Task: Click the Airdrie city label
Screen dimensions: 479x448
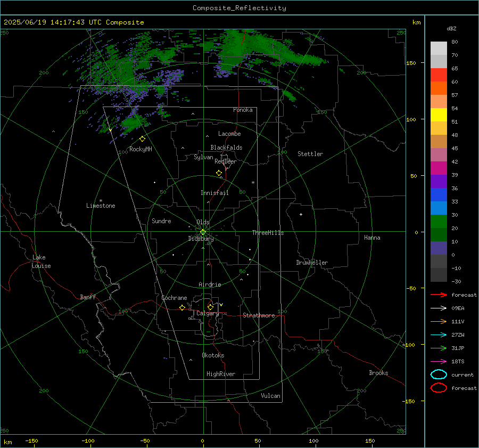Action: pyautogui.click(x=210, y=284)
